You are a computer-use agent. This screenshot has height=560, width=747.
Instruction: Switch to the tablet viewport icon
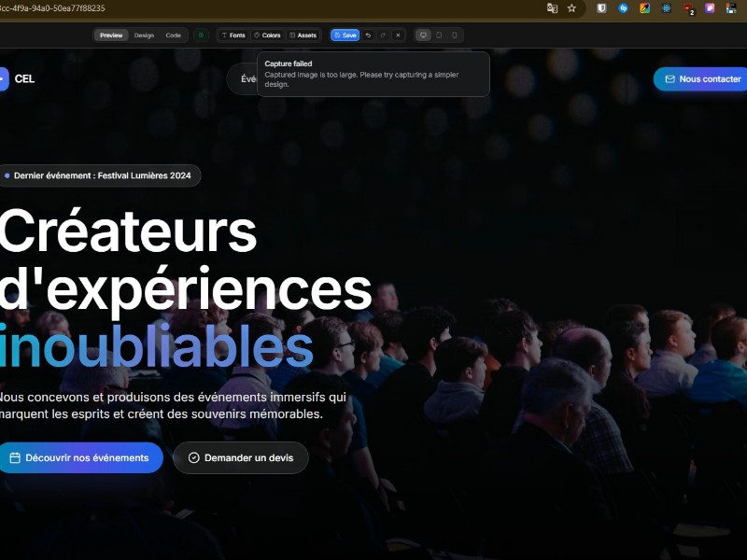pos(439,35)
